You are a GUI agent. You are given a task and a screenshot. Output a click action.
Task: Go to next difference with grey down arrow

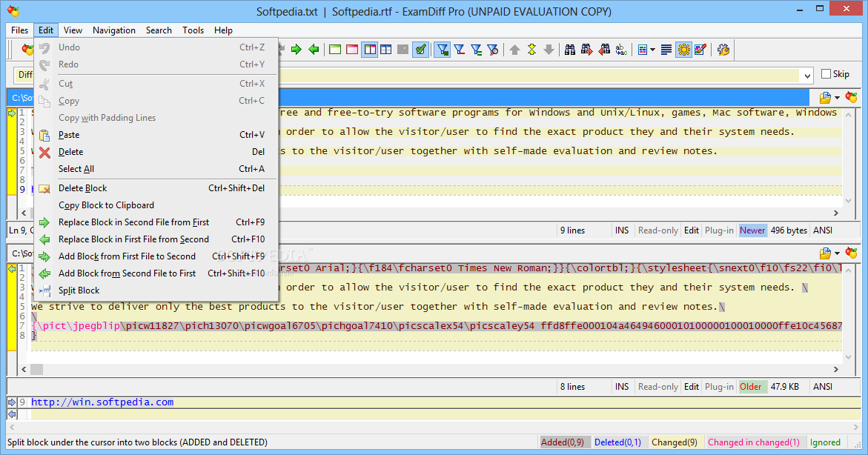click(549, 50)
